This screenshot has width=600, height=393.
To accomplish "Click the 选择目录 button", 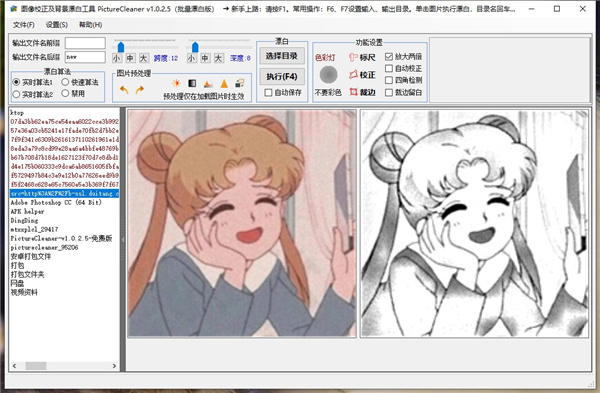I will coord(282,56).
